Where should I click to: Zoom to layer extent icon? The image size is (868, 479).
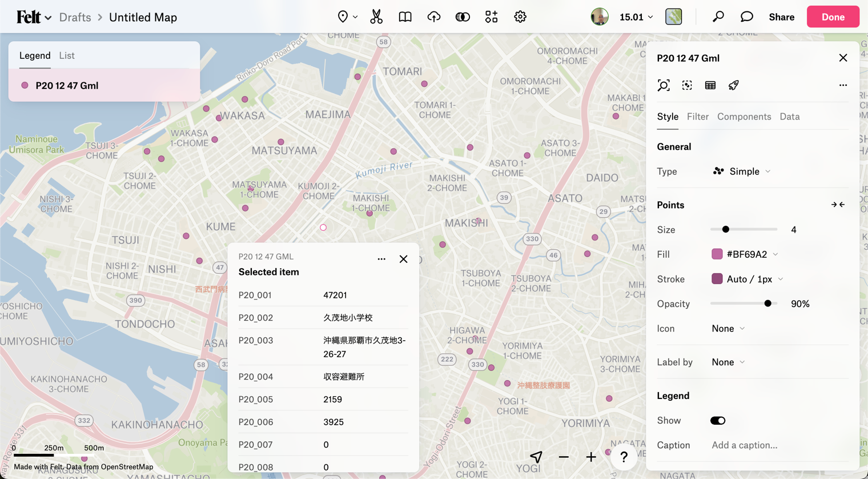pos(664,85)
